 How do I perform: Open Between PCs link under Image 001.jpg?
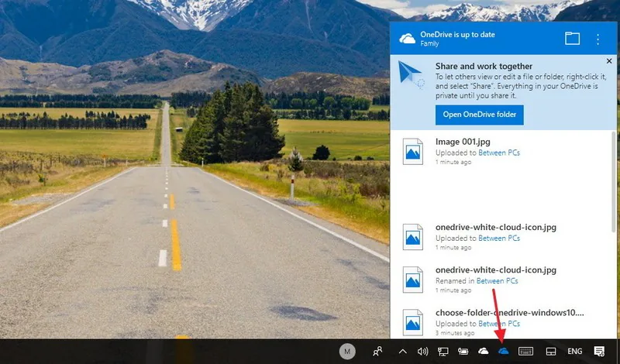(499, 153)
